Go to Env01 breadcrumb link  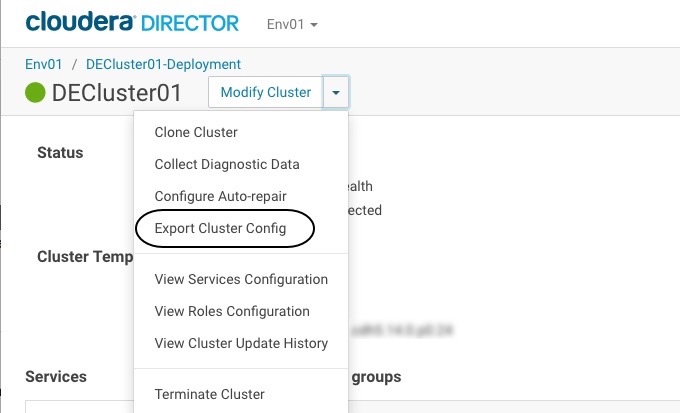44,64
